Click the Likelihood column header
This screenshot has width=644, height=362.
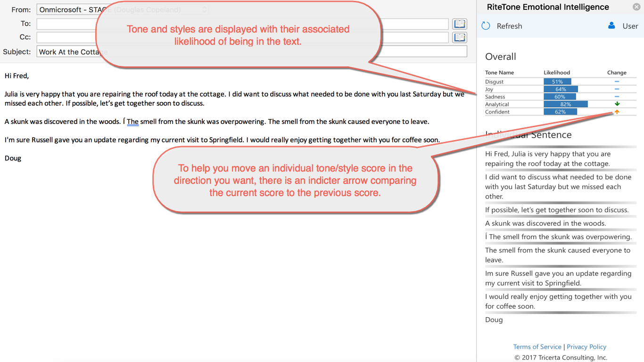[557, 73]
